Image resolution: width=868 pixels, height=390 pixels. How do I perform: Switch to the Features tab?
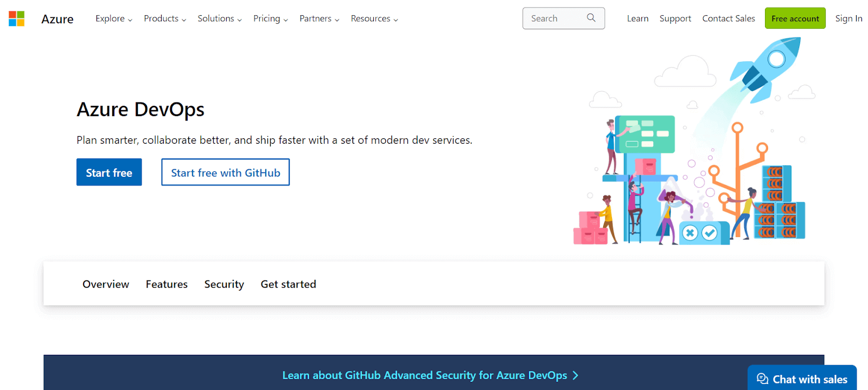coord(167,284)
